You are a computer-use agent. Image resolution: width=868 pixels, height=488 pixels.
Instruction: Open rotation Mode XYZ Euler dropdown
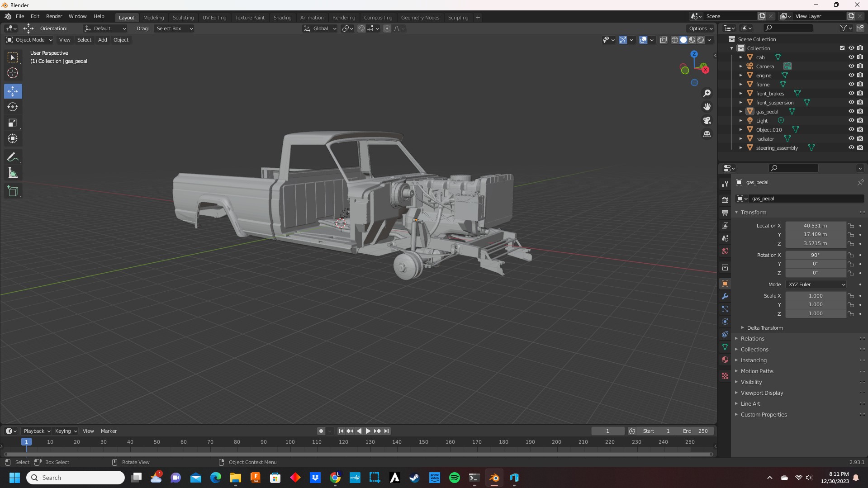click(816, 284)
